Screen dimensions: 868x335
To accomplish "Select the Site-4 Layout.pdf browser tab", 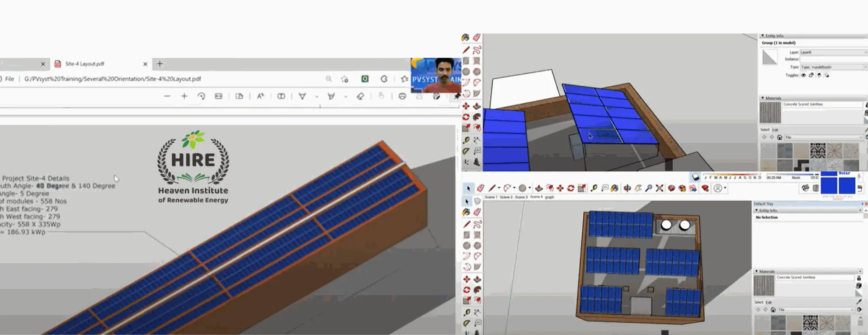I will [101, 64].
